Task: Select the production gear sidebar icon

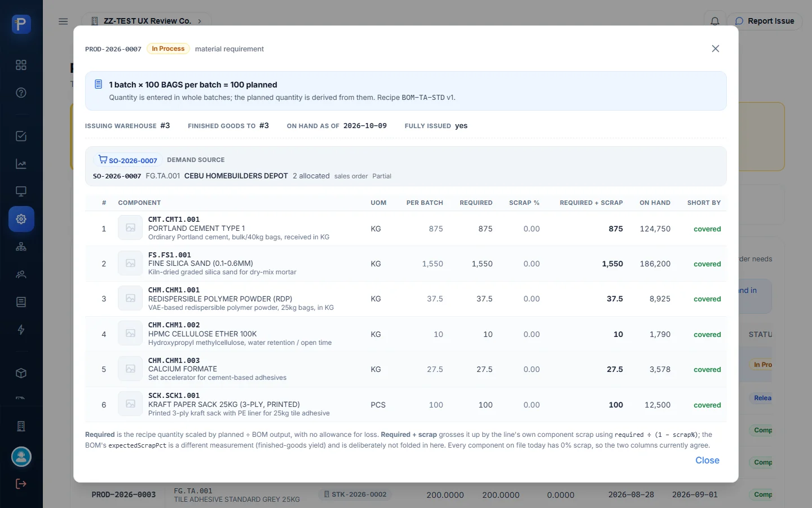Action: [21, 219]
